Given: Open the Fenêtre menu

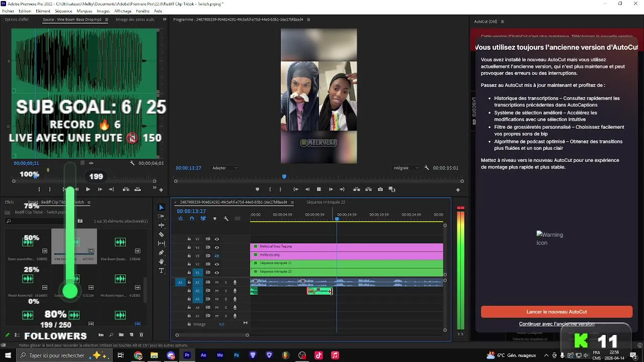Looking at the screenshot, I should coord(142,11).
